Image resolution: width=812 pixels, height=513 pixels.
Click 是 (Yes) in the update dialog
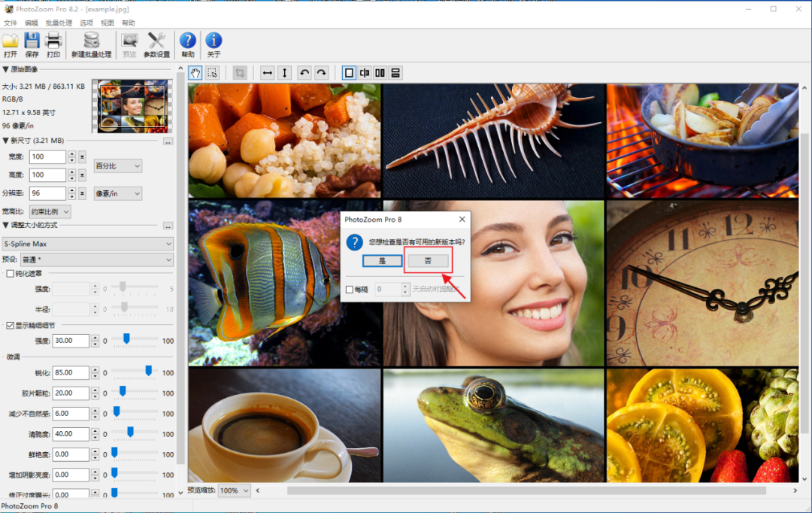382,261
